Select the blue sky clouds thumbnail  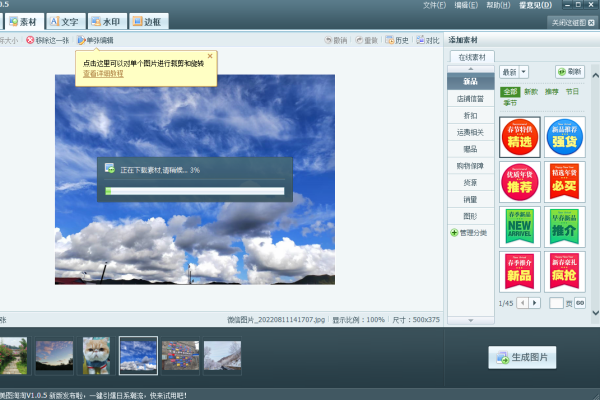(x=138, y=356)
